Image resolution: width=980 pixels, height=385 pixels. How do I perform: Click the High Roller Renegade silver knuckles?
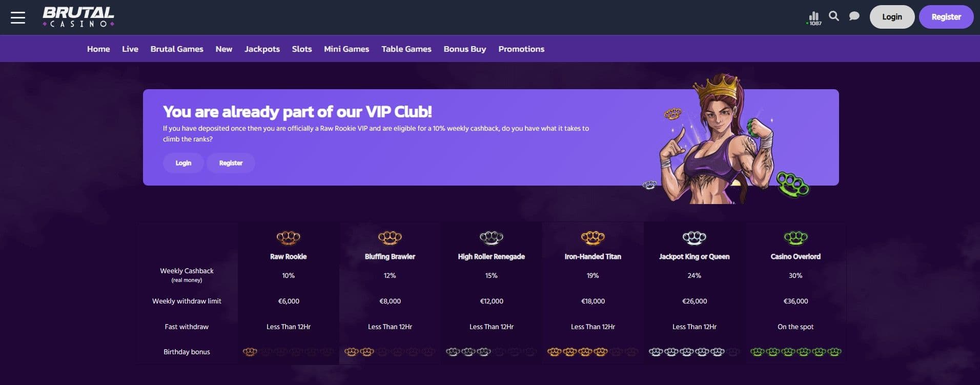coord(491,237)
